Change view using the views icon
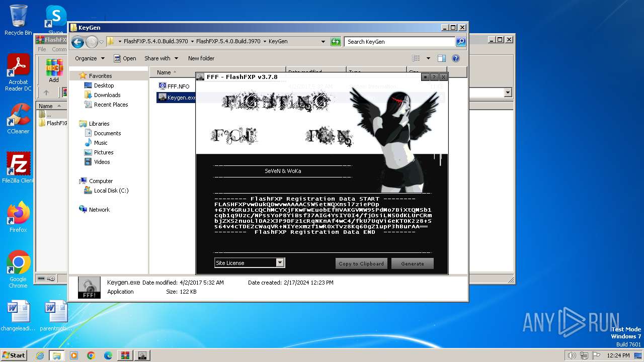 416,58
